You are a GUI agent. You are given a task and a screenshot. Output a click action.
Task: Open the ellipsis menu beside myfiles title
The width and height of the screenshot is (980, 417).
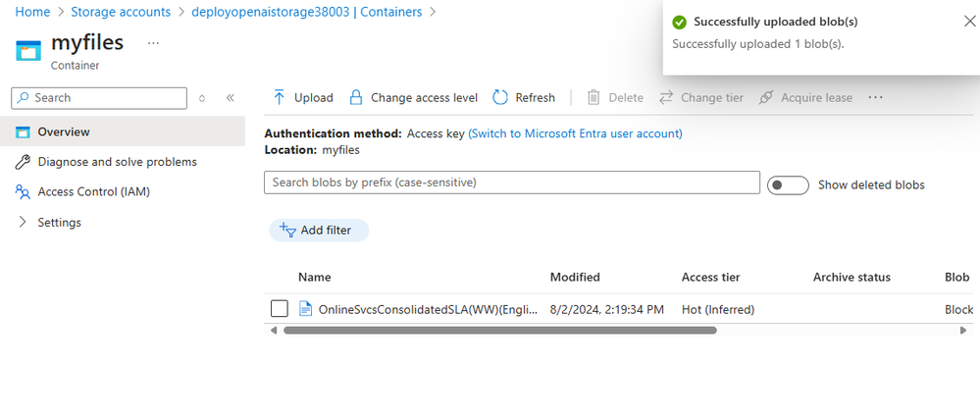tap(153, 43)
